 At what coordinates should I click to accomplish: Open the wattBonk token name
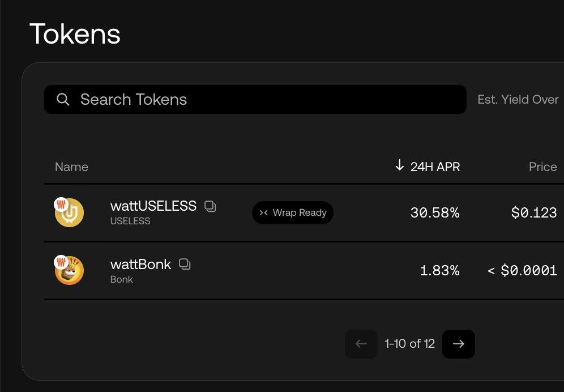(140, 264)
